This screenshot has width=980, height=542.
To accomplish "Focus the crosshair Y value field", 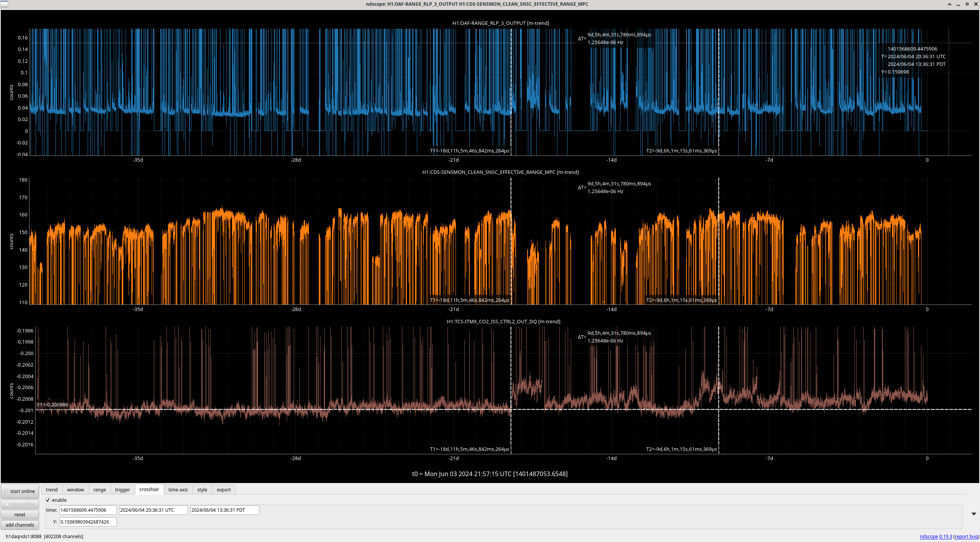I will 88,522.
